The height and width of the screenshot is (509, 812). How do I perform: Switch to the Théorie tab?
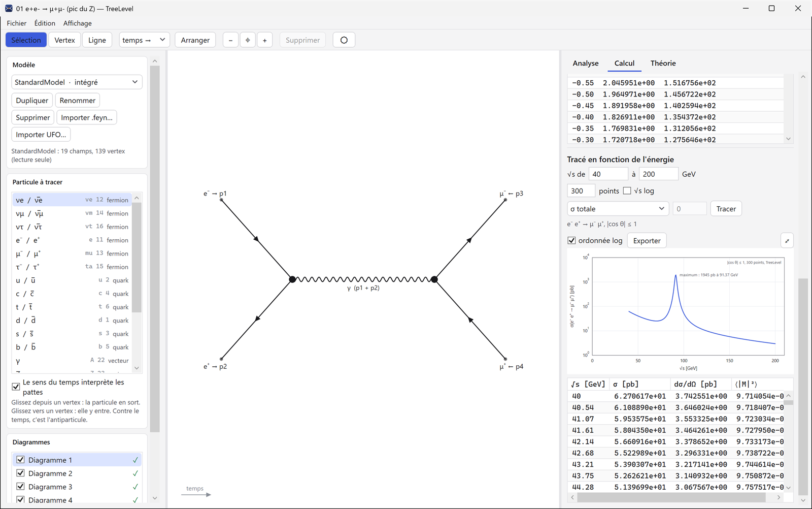(663, 63)
